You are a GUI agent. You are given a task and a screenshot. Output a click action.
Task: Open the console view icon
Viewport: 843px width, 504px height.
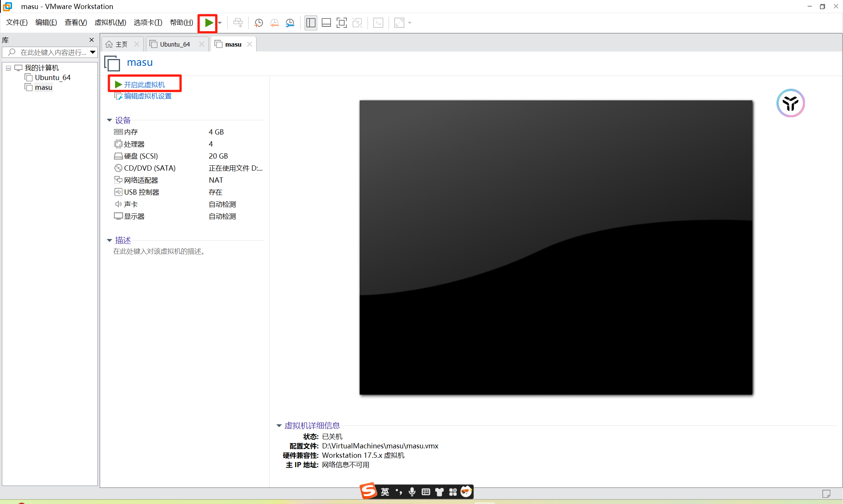(378, 23)
